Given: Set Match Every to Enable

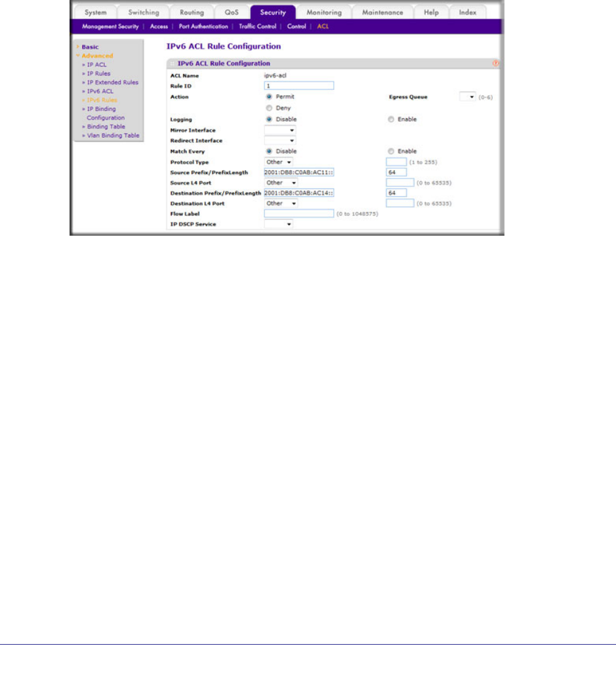Looking at the screenshot, I should coord(391,152).
